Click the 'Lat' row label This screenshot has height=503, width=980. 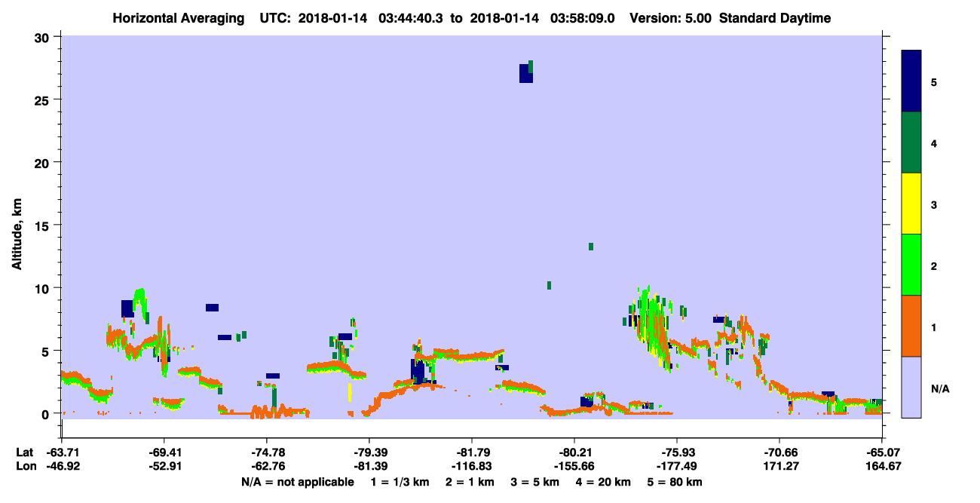pyautogui.click(x=23, y=452)
